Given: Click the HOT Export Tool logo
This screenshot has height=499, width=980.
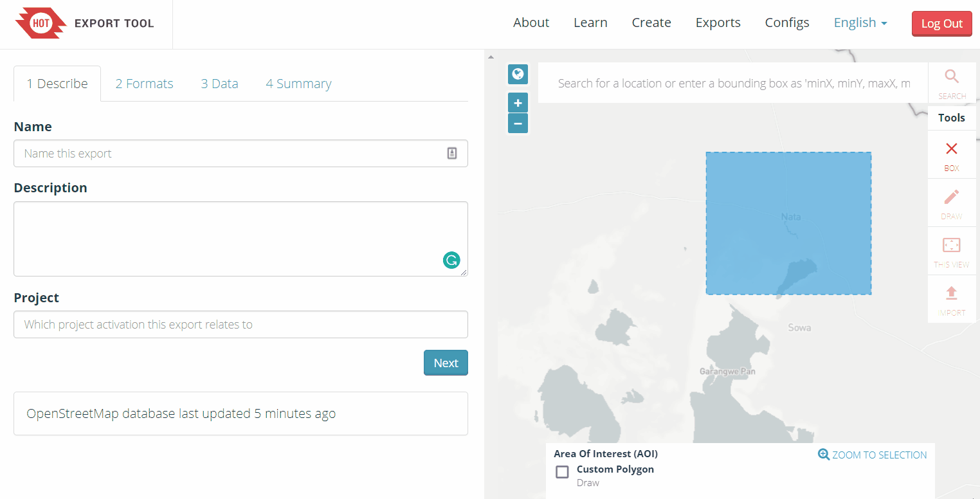Looking at the screenshot, I should pyautogui.click(x=84, y=24).
